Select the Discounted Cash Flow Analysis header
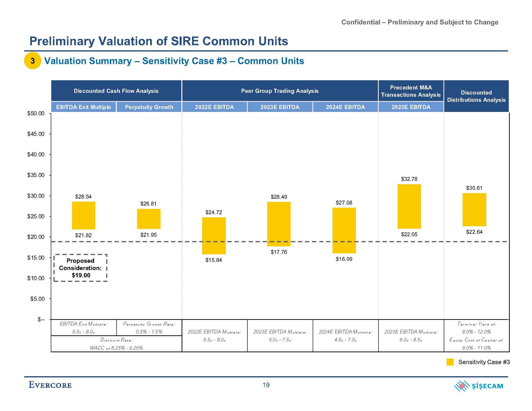The height and width of the screenshot is (411, 532). pos(116,91)
